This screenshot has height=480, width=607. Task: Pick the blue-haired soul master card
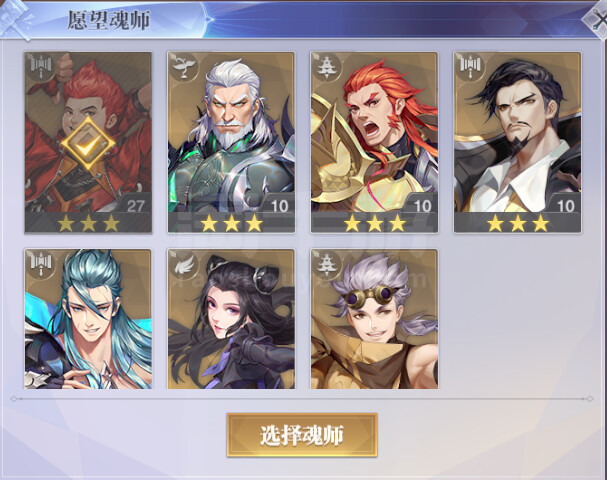click(88, 319)
